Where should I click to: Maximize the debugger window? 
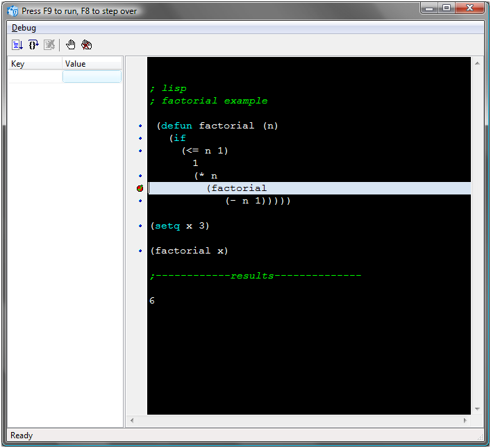(447, 8)
